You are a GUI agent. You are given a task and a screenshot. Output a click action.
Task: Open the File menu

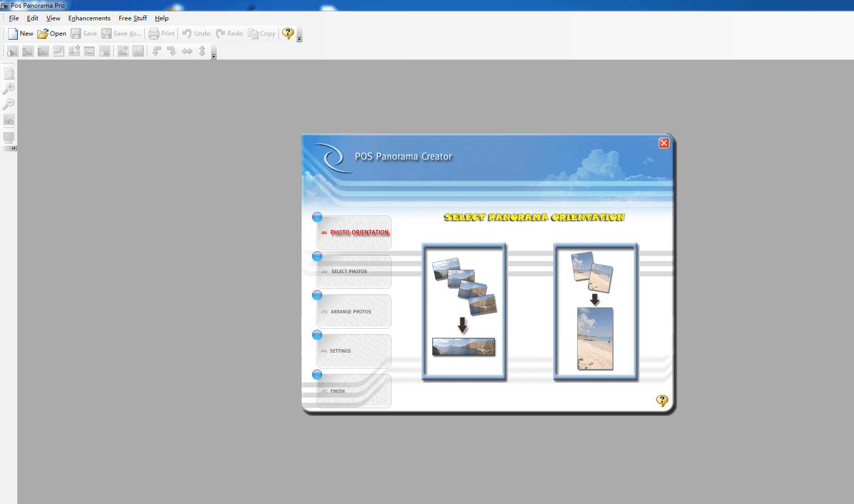coord(14,18)
